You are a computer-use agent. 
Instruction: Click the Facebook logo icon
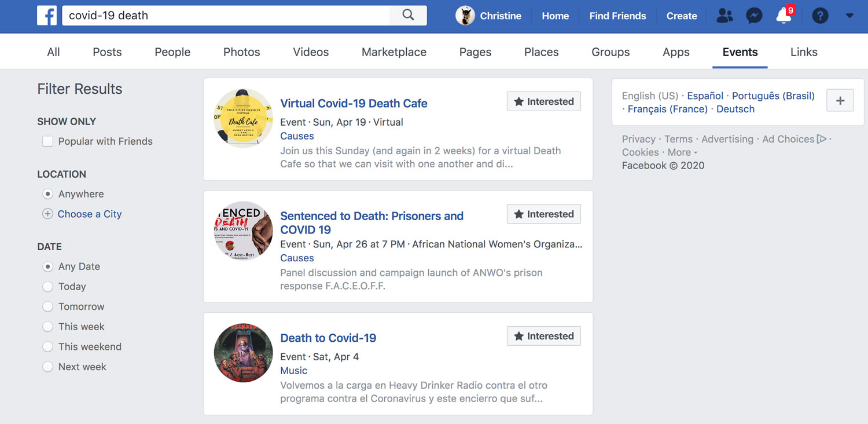(x=47, y=16)
